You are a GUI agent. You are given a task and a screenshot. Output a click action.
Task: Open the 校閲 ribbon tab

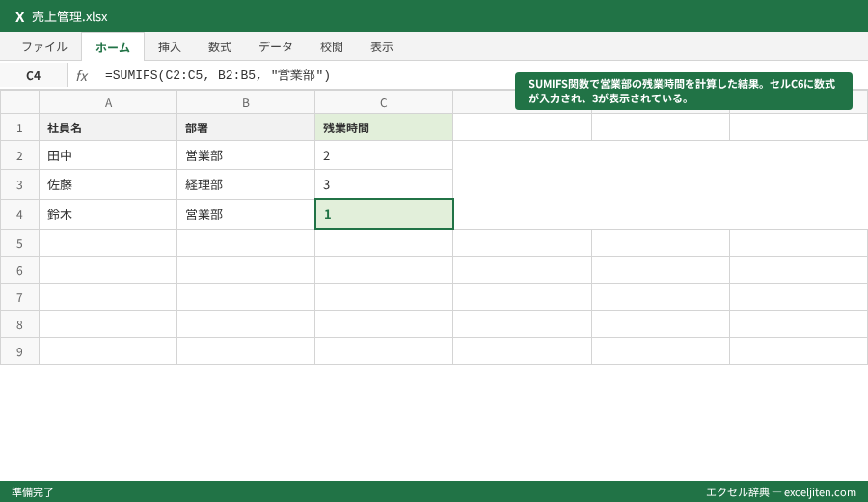click(x=332, y=47)
